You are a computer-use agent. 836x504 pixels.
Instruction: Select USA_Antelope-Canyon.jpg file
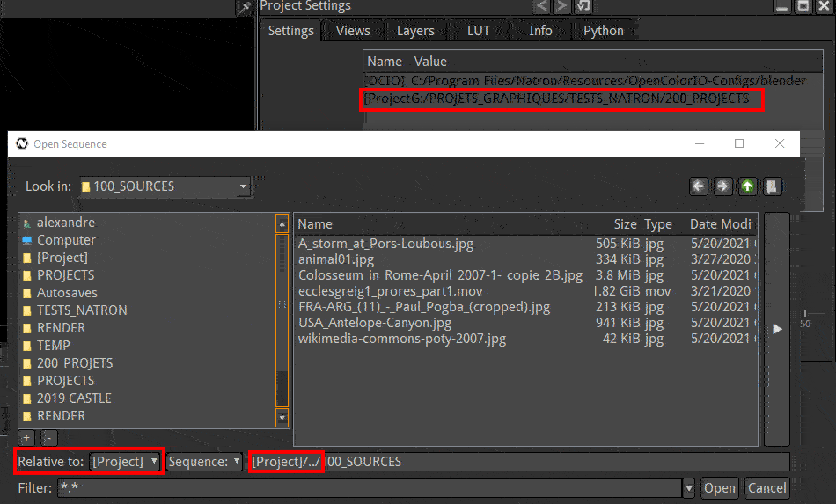[375, 323]
